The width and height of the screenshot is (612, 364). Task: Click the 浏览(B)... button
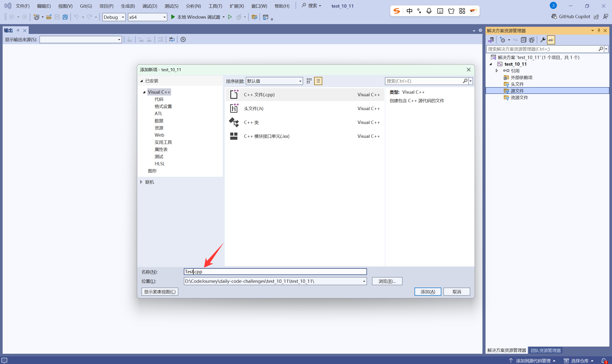click(387, 281)
